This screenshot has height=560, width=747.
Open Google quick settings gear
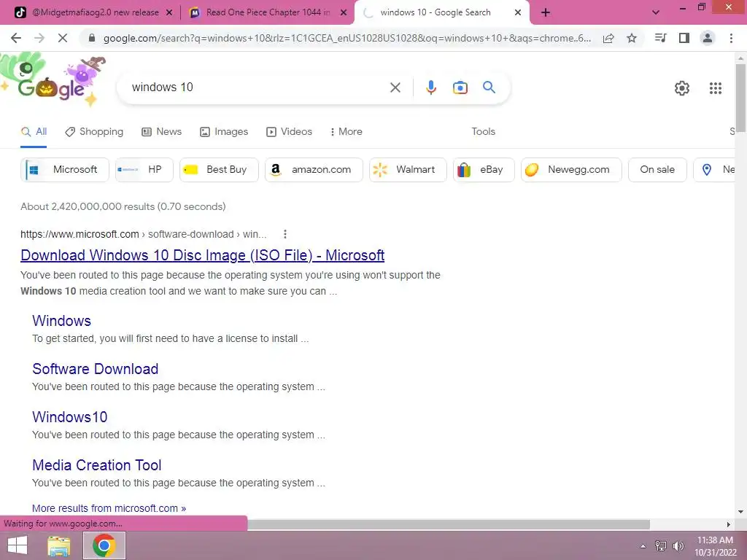(x=682, y=88)
